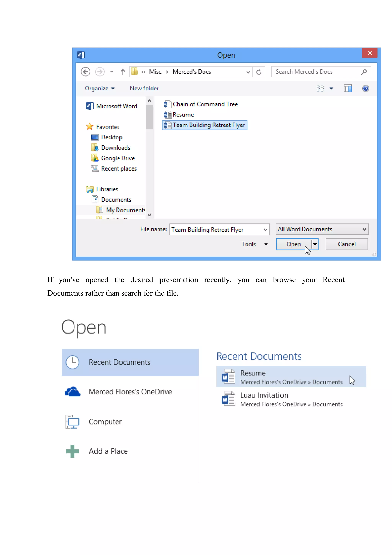This screenshot has height=555, width=392.
Task: Open Downloads in Favorites
Action: pyautogui.click(x=111, y=148)
